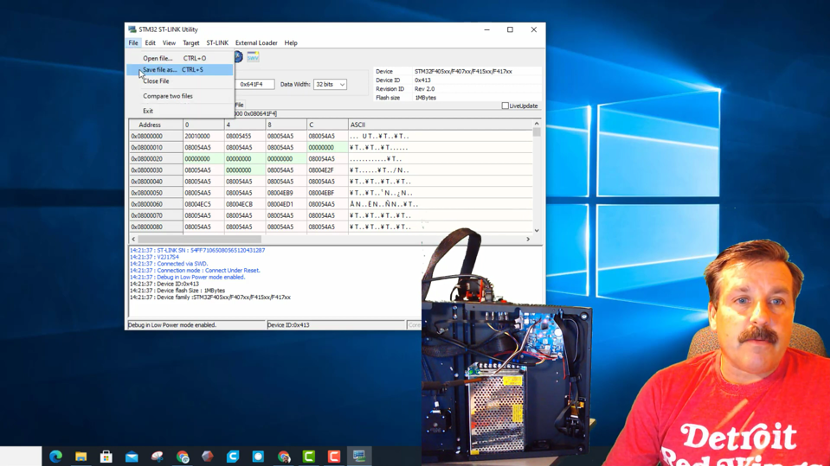Select the address row 0x08000070

(156, 216)
